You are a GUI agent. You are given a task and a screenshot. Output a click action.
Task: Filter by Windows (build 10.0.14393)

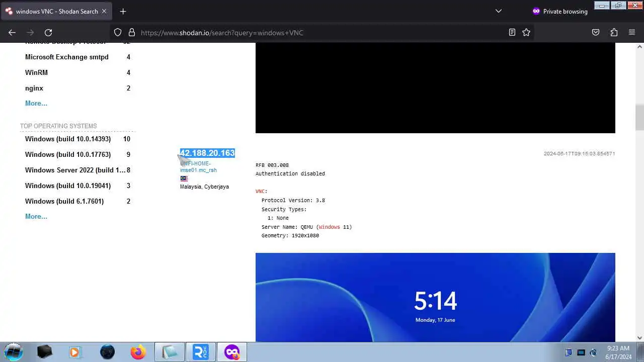point(68,139)
